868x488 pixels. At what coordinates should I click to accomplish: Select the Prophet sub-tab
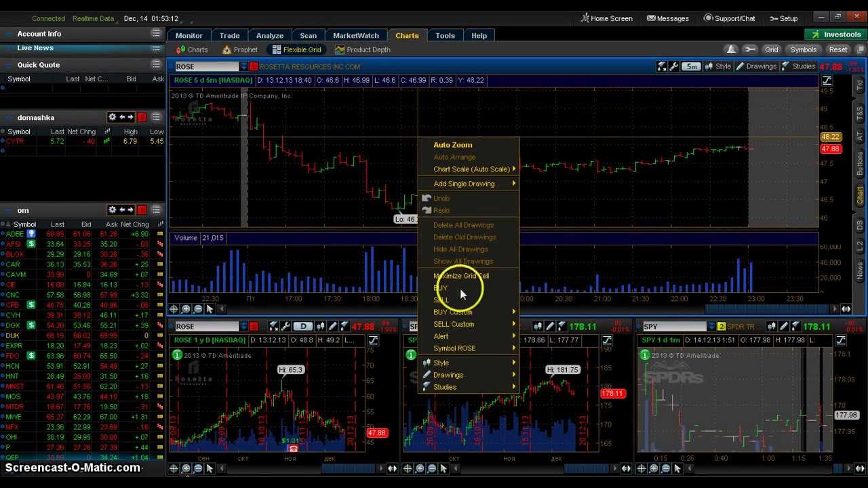pyautogui.click(x=239, y=49)
